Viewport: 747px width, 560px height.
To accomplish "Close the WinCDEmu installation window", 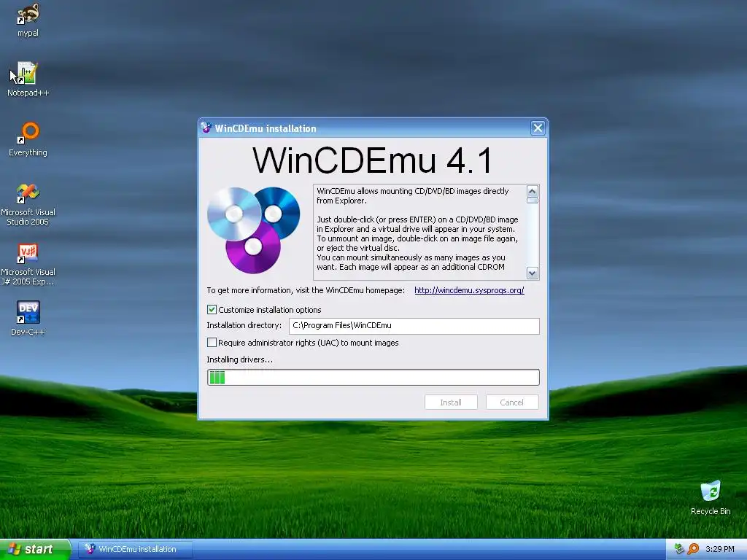I will [x=538, y=128].
